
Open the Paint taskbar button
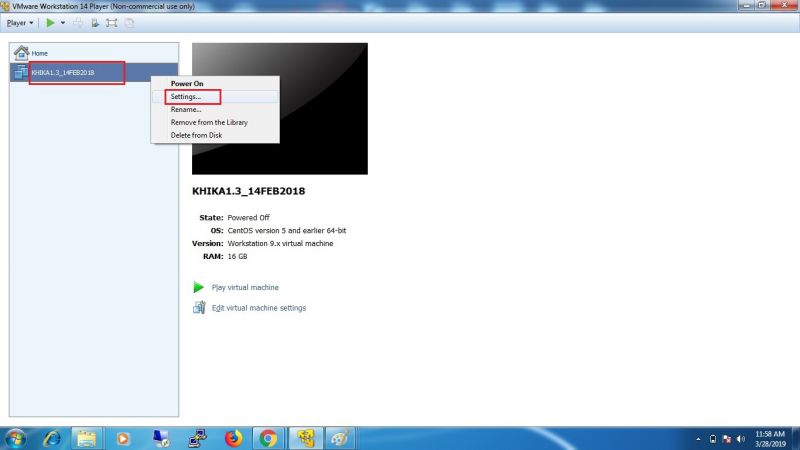(x=340, y=438)
